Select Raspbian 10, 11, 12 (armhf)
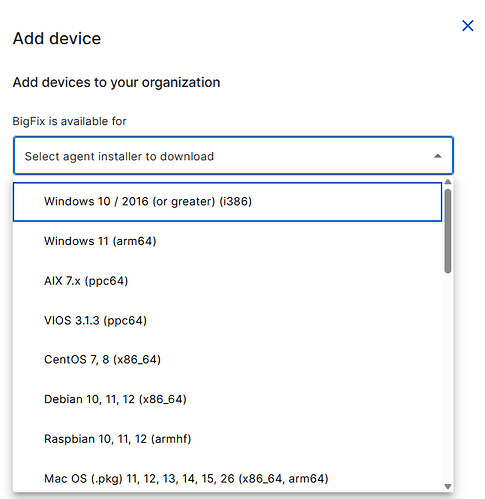 227,439
